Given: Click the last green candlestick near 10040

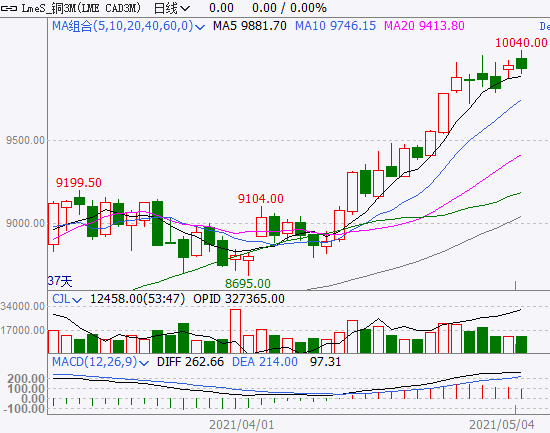Looking at the screenshot, I should point(522,64).
